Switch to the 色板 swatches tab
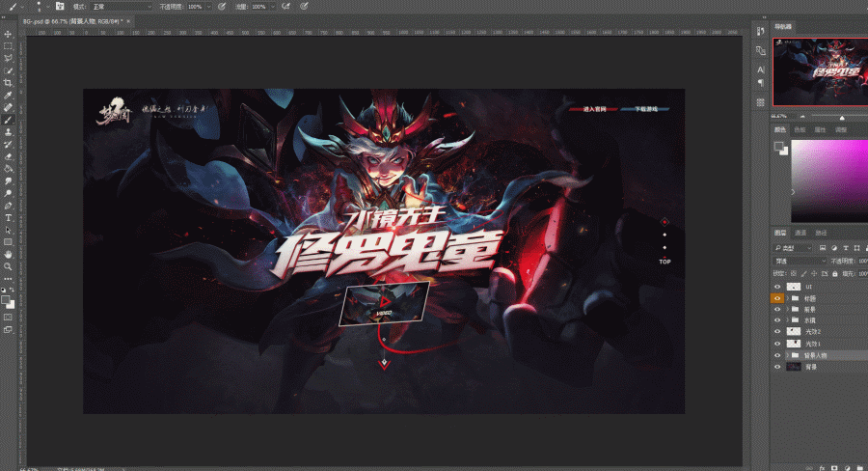Viewport: 868px width, 471px height. 800,129
